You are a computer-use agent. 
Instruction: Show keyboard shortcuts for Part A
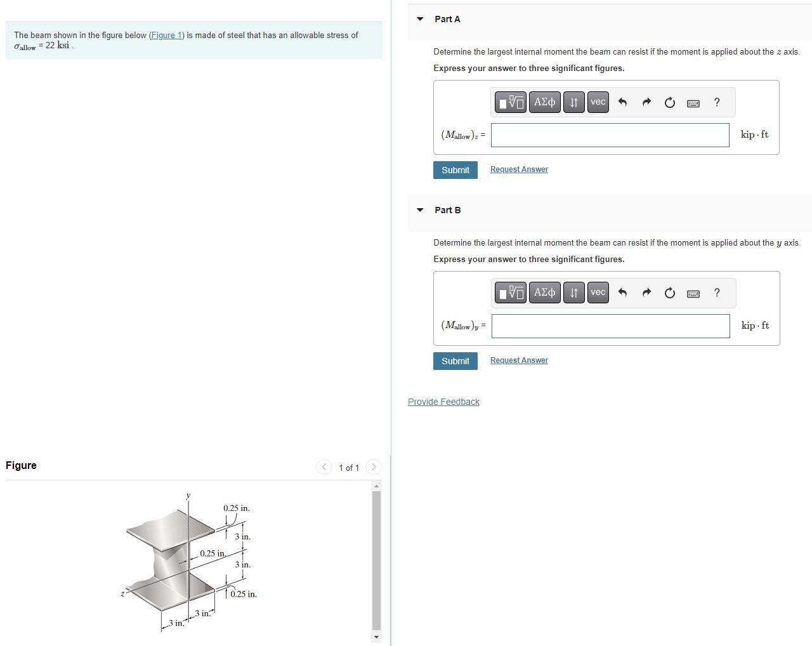[693, 103]
